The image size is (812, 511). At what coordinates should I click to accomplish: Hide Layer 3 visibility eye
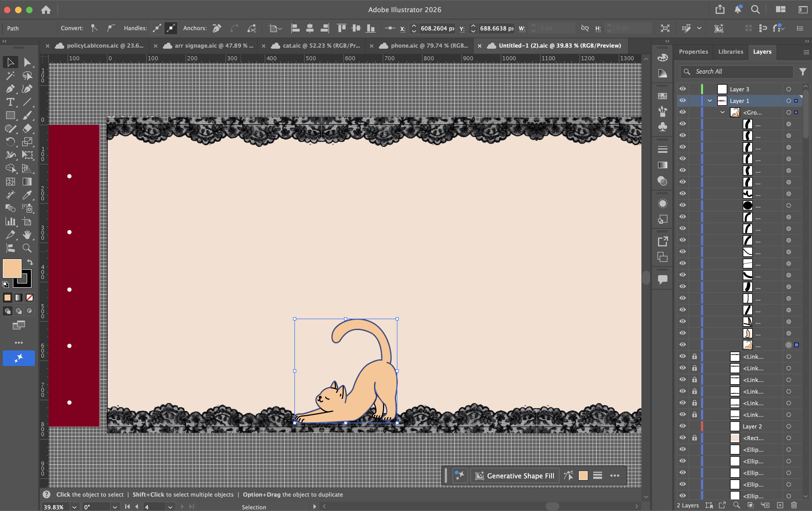coord(682,89)
